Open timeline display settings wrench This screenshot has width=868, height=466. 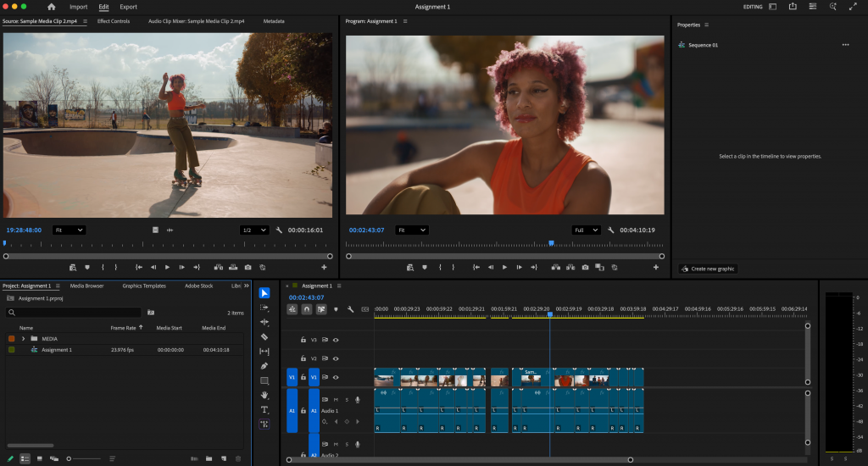[x=351, y=309]
